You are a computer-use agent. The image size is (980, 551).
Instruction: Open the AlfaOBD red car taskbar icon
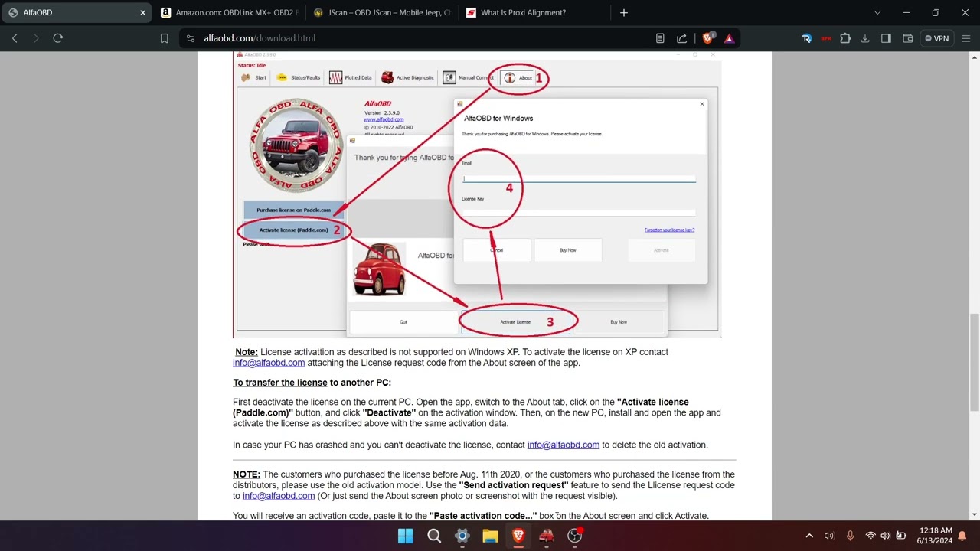click(546, 536)
